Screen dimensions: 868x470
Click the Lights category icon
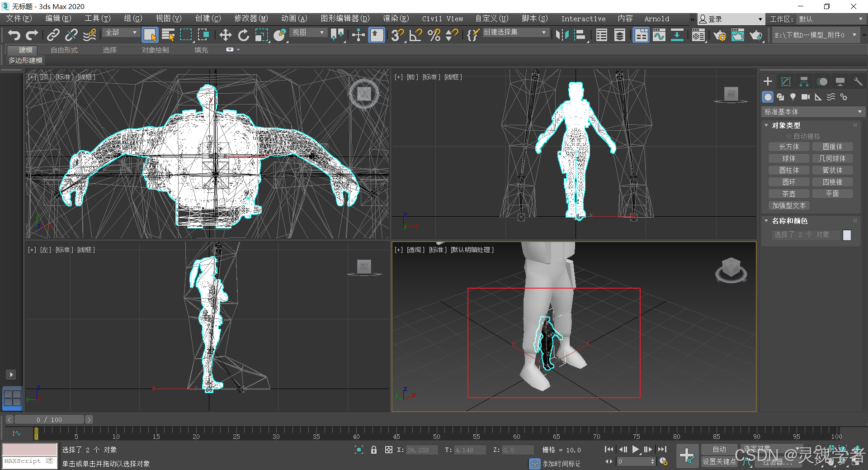tap(793, 97)
